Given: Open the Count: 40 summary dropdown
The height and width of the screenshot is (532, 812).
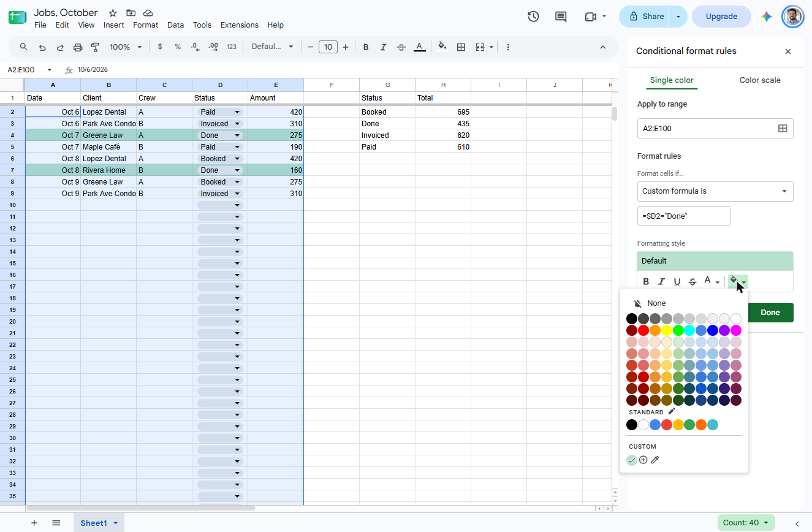Looking at the screenshot, I should (x=746, y=523).
